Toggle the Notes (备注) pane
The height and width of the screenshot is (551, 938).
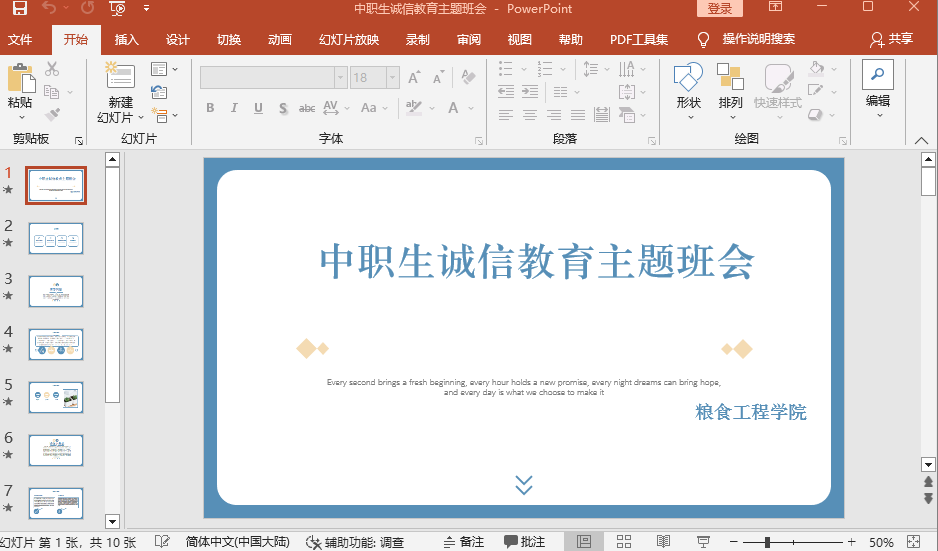(x=463, y=541)
